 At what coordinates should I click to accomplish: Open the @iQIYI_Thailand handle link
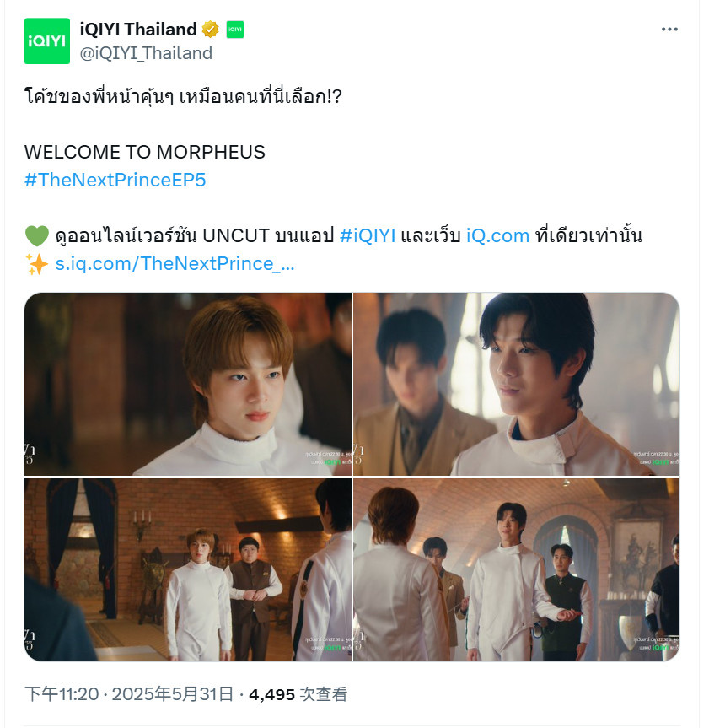click(x=146, y=53)
